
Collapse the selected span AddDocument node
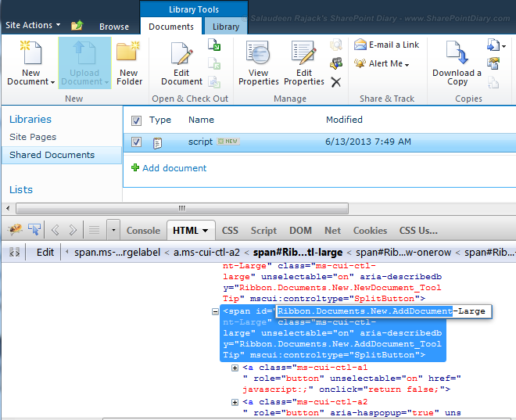pos(215,311)
